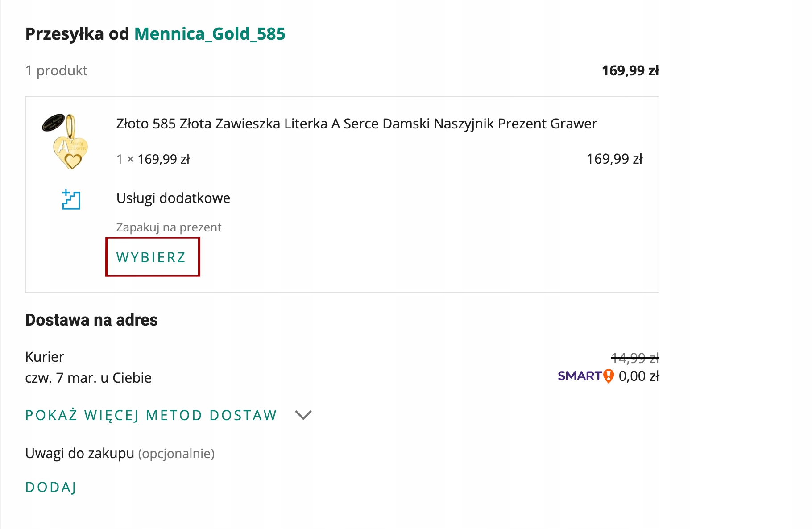Click the czw. 7 mar. delivery date
Image resolution: width=812 pixels, height=529 pixels.
tap(88, 378)
